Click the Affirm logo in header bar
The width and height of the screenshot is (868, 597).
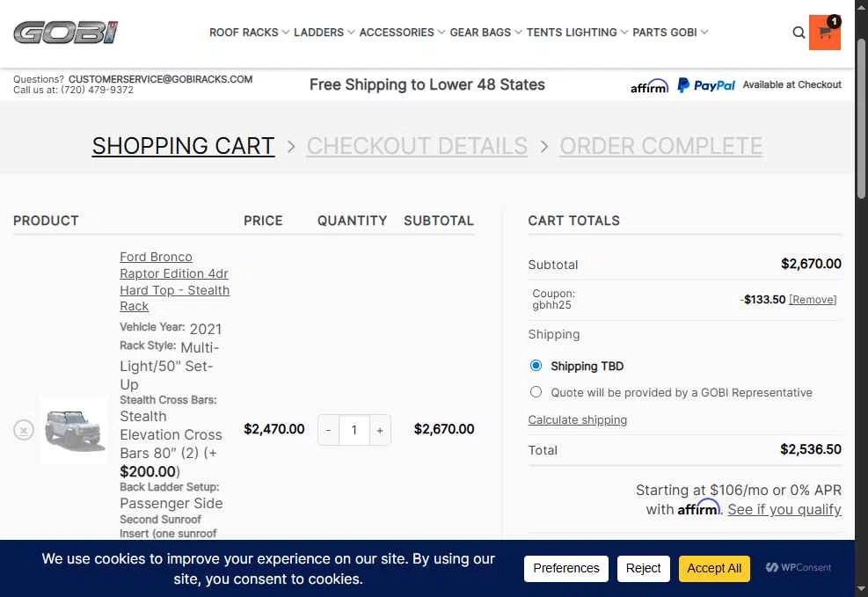pyautogui.click(x=649, y=86)
